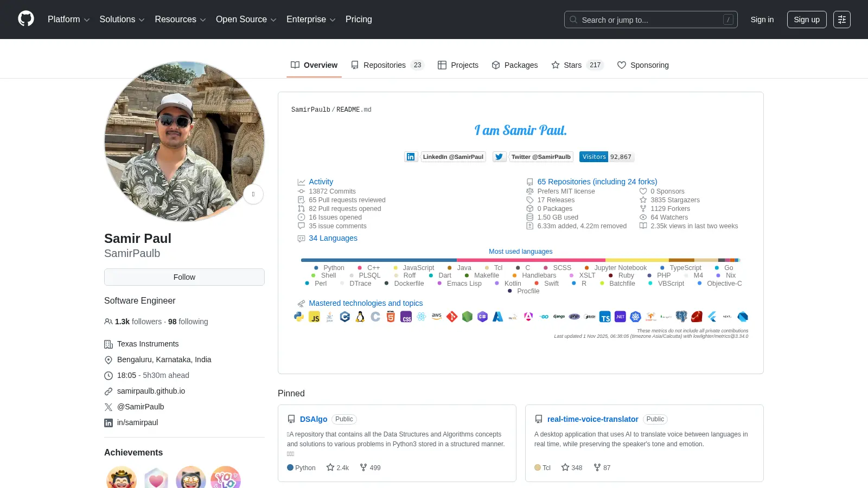This screenshot has width=868, height=488.
Task: Click the Django logo icon
Action: (559, 317)
